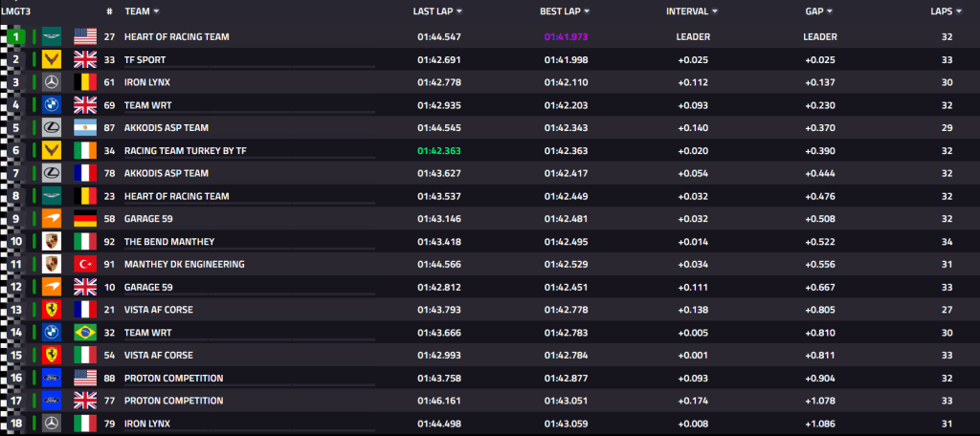The image size is (980, 436).
Task: Click the BMW logo for car 32
Action: tap(52, 333)
